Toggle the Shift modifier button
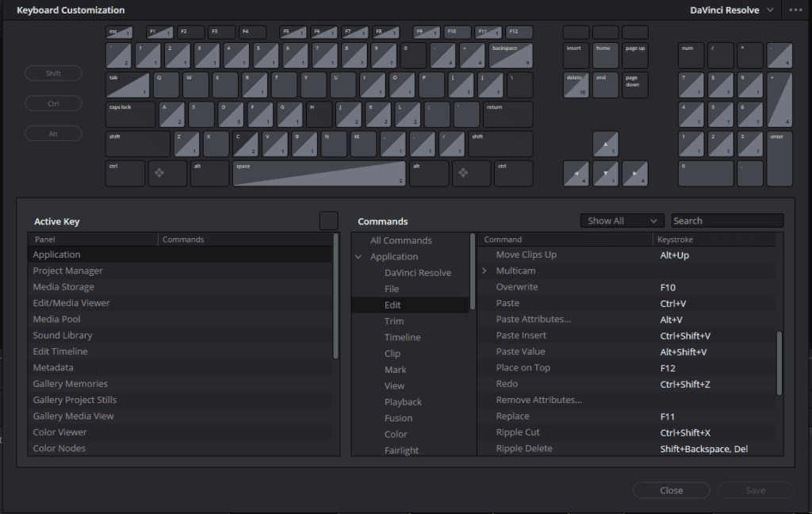 pyautogui.click(x=53, y=74)
